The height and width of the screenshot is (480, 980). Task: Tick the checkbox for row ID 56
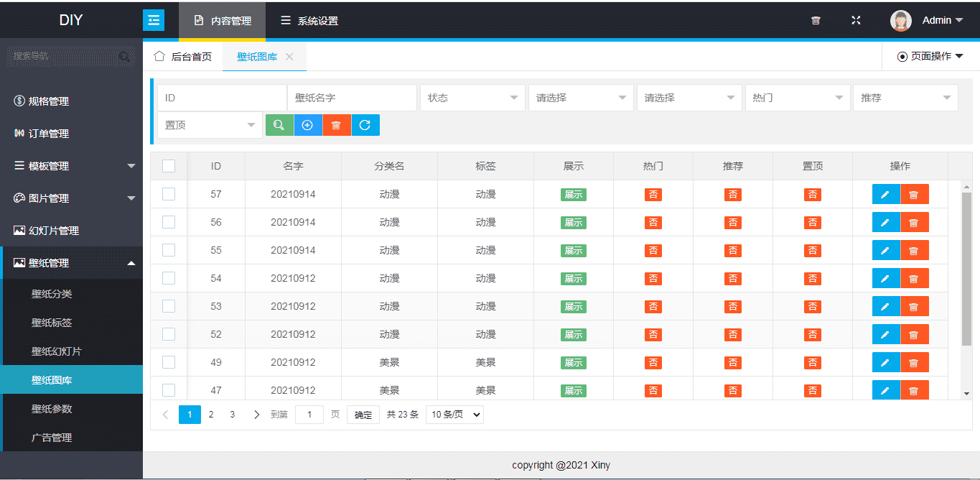(x=169, y=222)
